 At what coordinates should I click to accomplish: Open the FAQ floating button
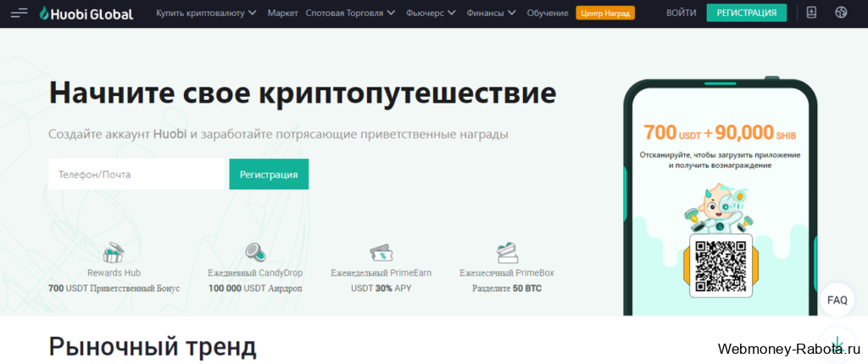coord(837,300)
